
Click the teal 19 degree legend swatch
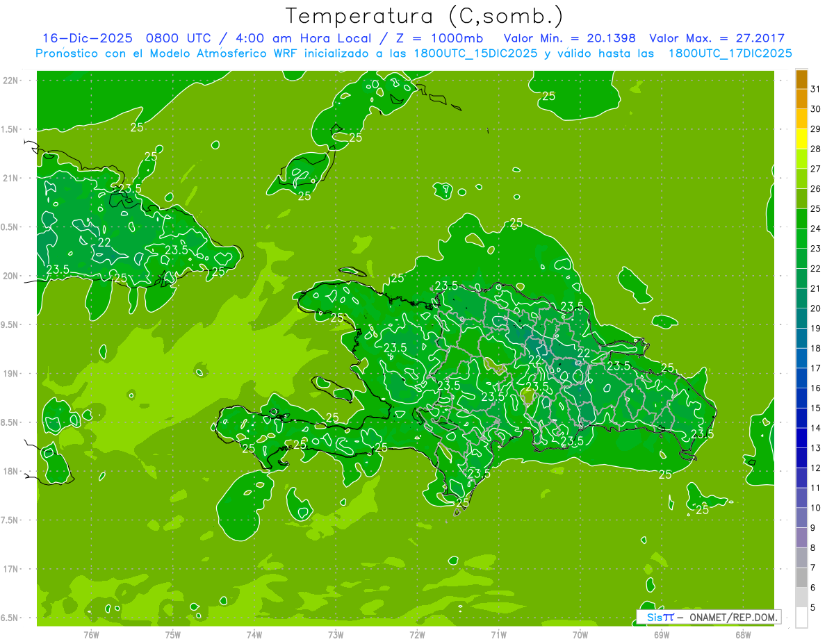click(x=801, y=319)
